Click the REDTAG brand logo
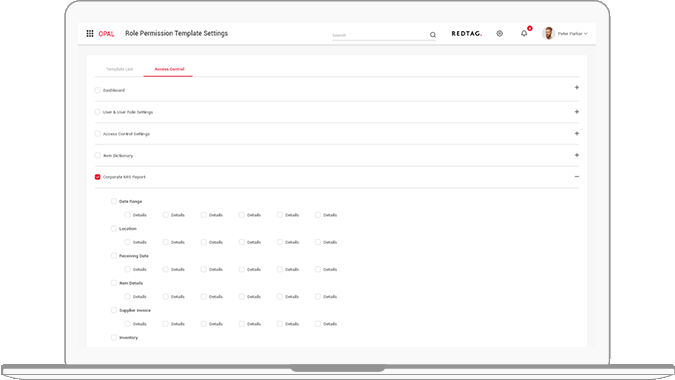 pyautogui.click(x=467, y=34)
